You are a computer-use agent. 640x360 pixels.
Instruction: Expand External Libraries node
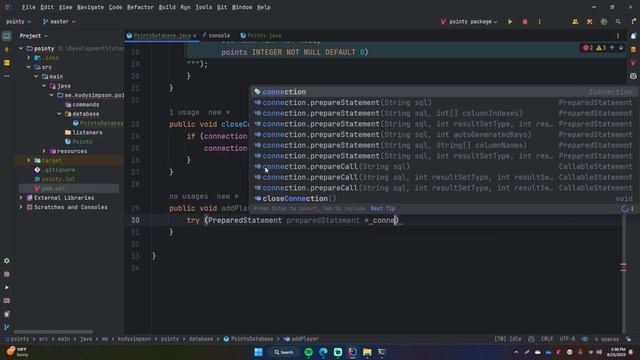pos(21,198)
